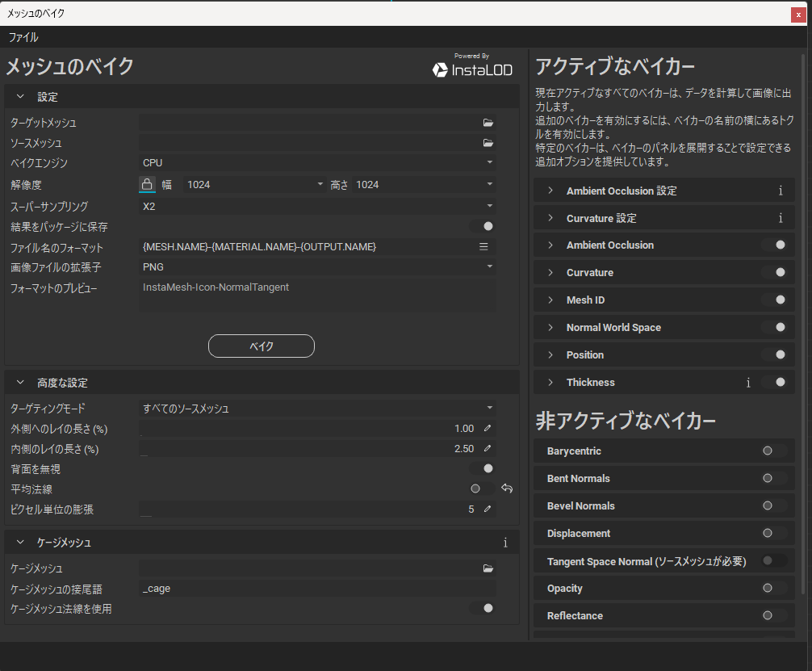The image size is (812, 671).
Task: Open the ファイル名のフォーマット token list icon
Action: pos(484,246)
